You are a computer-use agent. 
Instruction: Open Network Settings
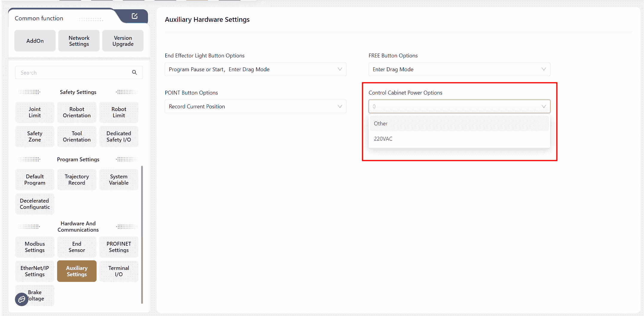point(79,41)
